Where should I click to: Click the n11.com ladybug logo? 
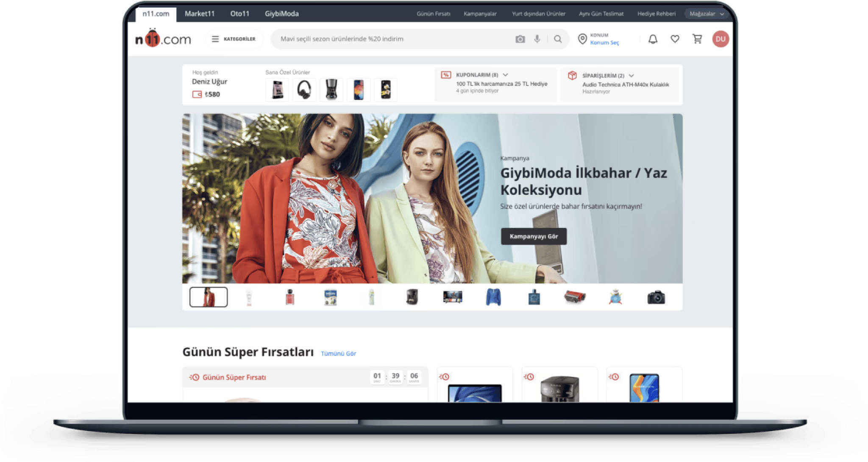tap(163, 39)
